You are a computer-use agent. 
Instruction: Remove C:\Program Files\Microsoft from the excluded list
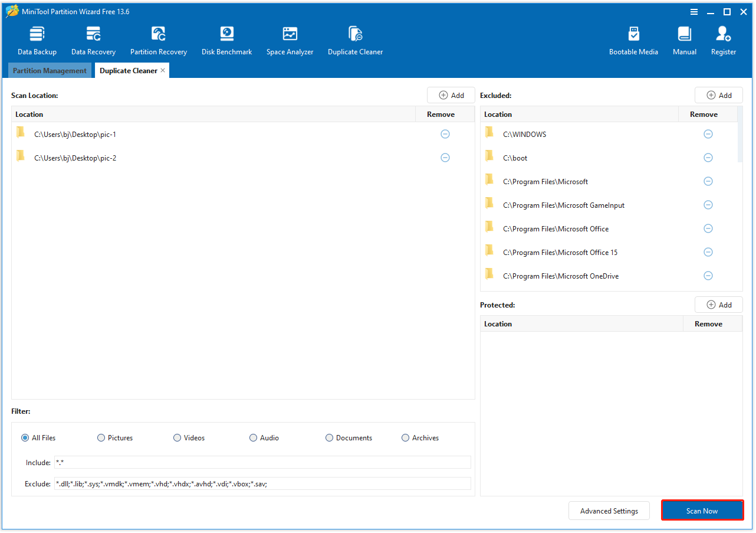click(708, 181)
